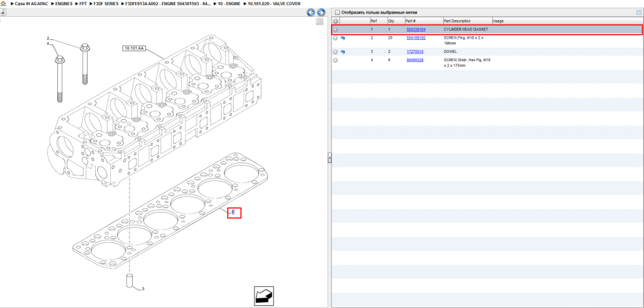Collapse the panel using the splitter arrow

tap(329, 158)
